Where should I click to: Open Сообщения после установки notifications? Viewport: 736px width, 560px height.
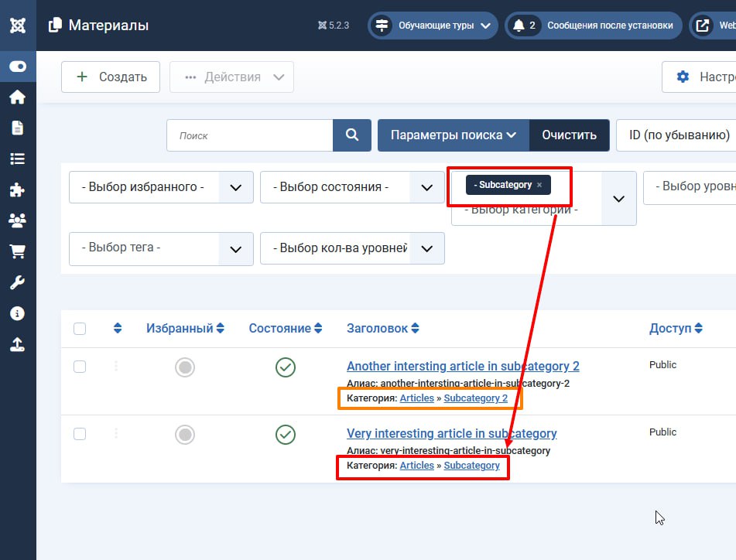point(594,26)
